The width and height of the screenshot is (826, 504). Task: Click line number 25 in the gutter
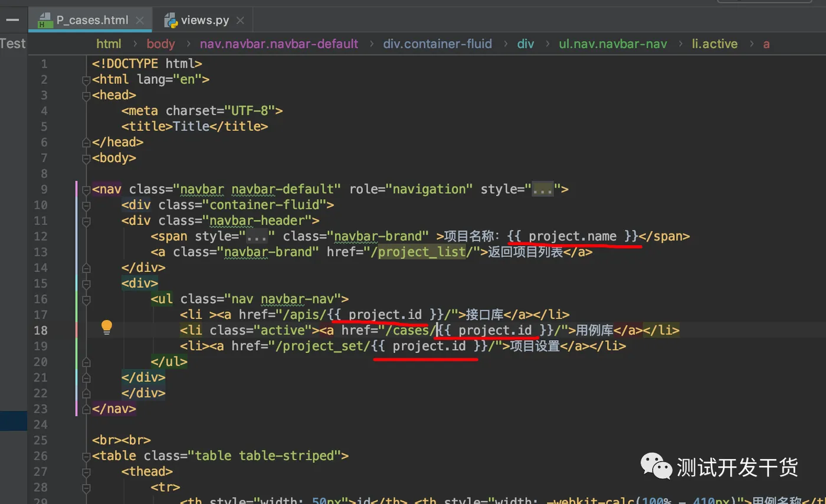pos(41,440)
